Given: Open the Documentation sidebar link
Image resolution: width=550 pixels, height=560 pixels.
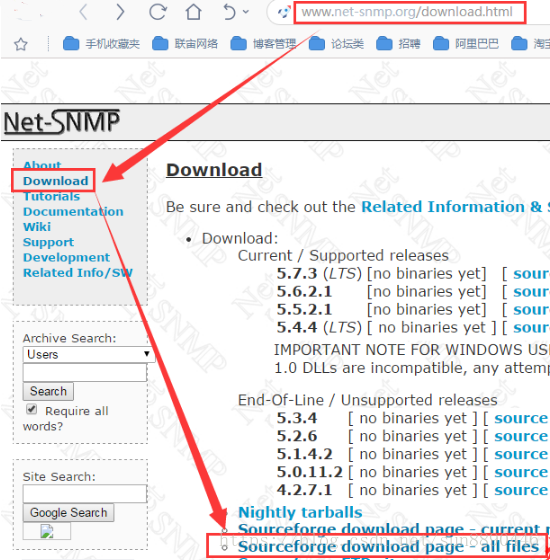Looking at the screenshot, I should (73, 211).
